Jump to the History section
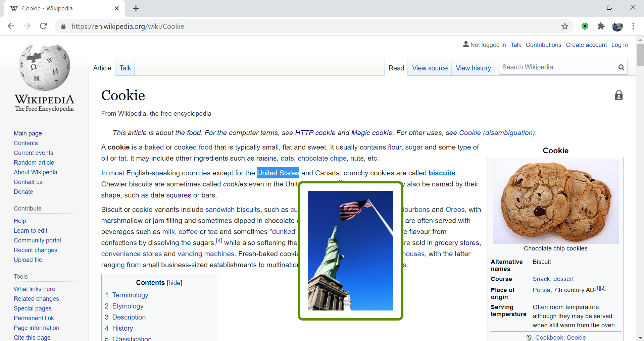 pos(122,328)
